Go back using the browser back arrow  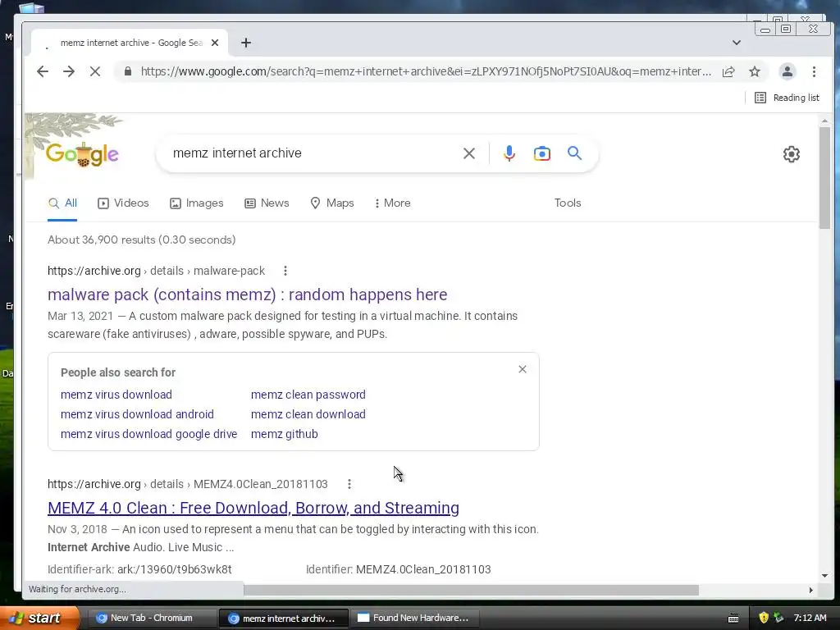click(43, 71)
